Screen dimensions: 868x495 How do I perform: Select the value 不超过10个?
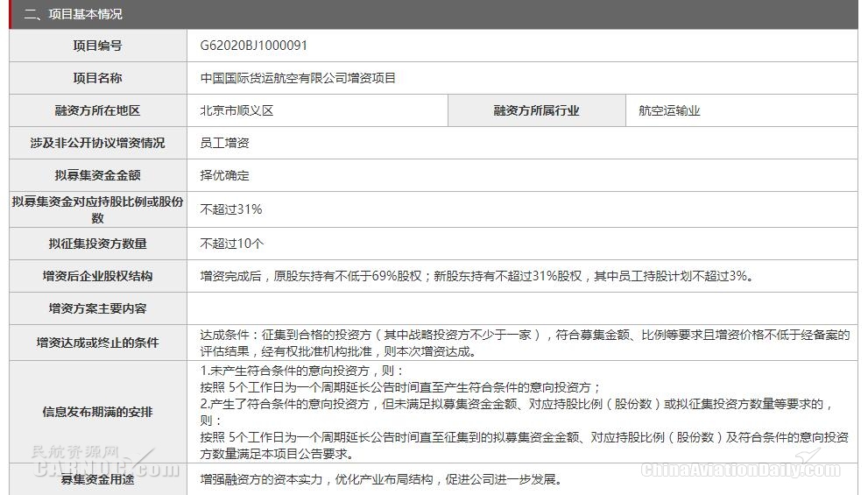[x=232, y=244]
